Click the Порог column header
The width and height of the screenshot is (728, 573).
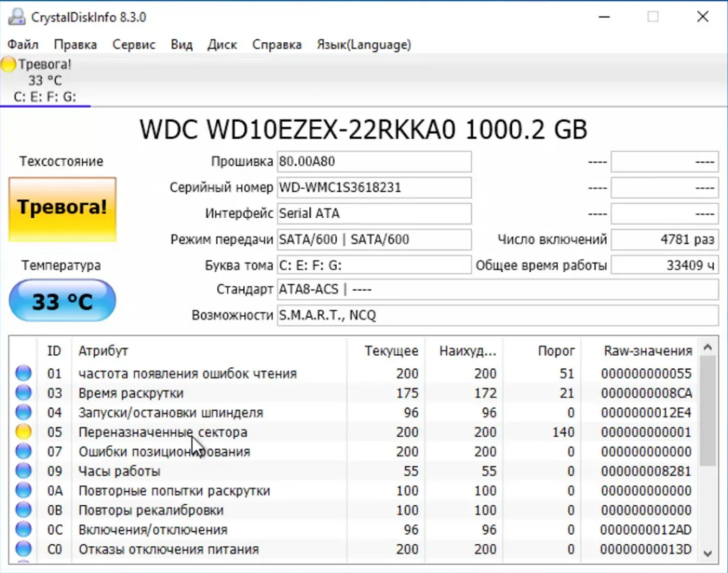pos(541,350)
